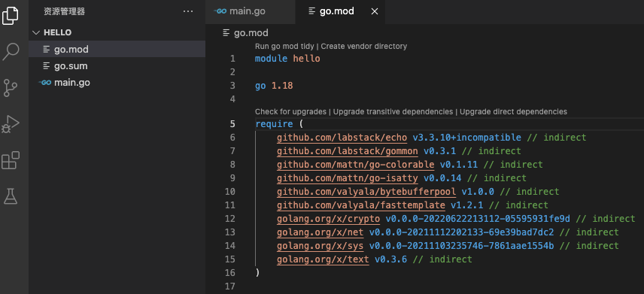The width and height of the screenshot is (644, 294).
Task: Select go.mod in the file explorer
Action: (x=117, y=50)
